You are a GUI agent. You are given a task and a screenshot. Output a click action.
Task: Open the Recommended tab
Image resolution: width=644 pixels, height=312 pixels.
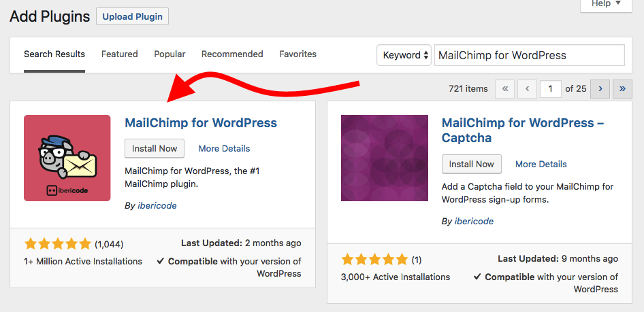(232, 54)
